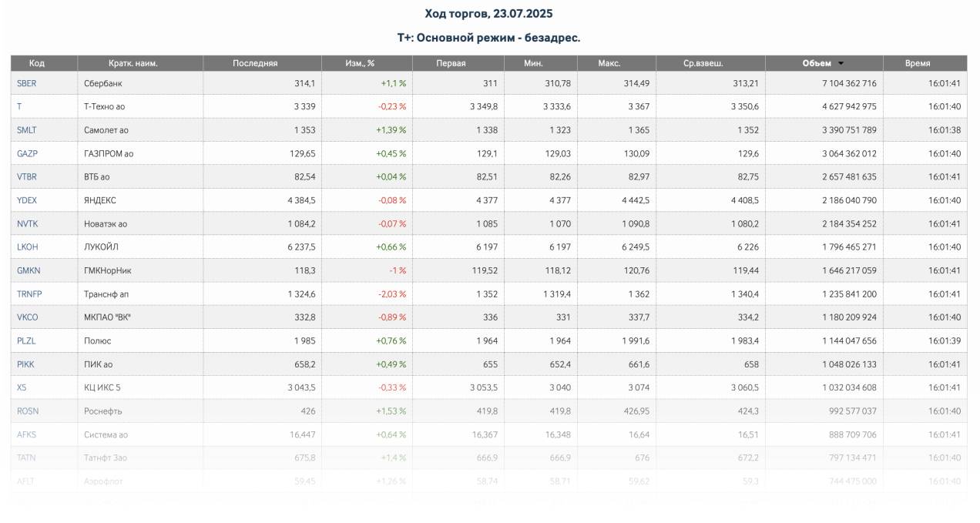The width and height of the screenshot is (980, 523).
Task: Sort by the Изм., % column header
Action: pos(359,64)
